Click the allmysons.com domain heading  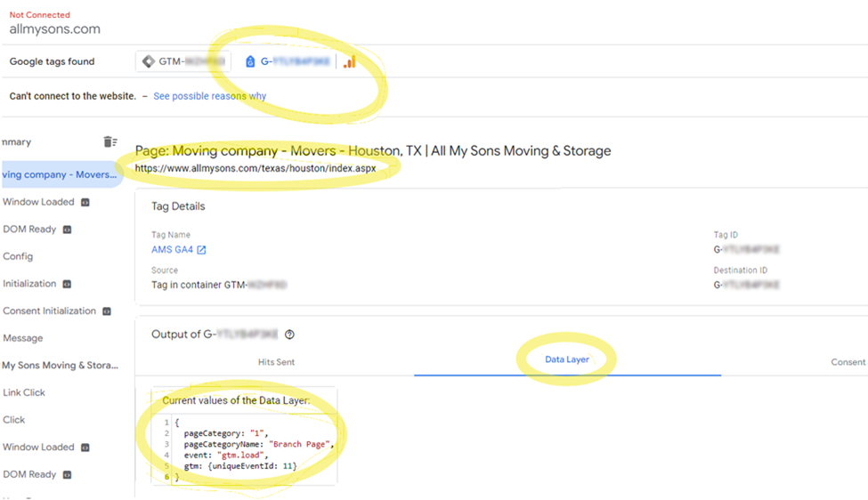[x=55, y=29]
